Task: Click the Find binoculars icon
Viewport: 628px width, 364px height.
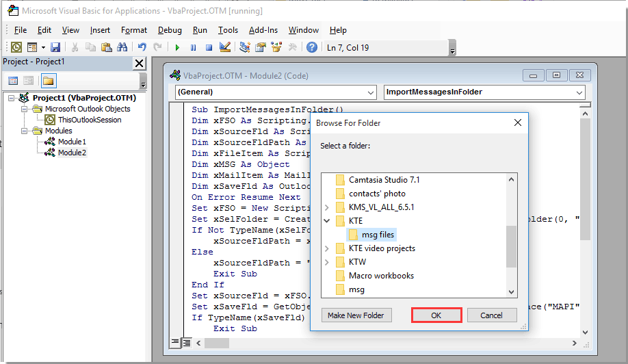Action: click(122, 47)
